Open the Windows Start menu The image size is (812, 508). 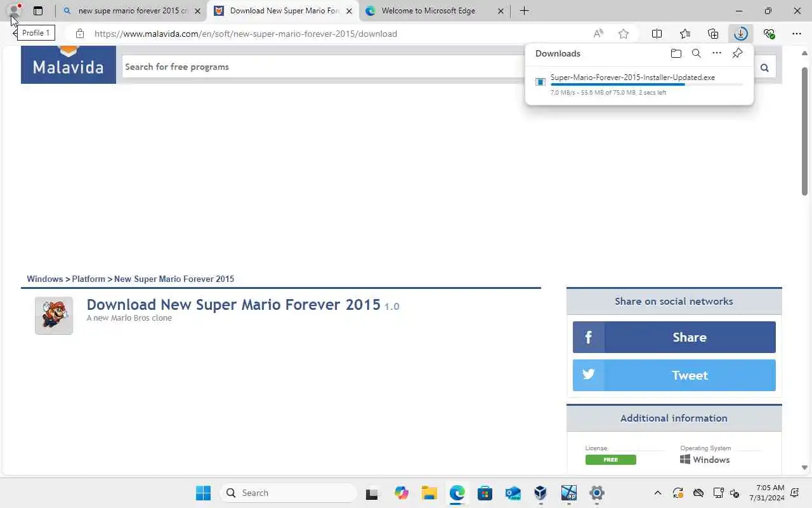(203, 493)
